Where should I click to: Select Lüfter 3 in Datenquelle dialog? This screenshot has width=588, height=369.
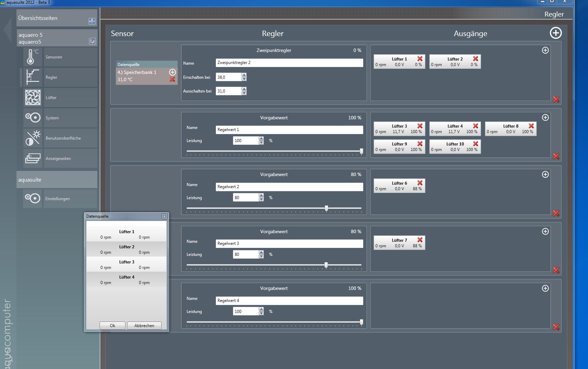126,264
